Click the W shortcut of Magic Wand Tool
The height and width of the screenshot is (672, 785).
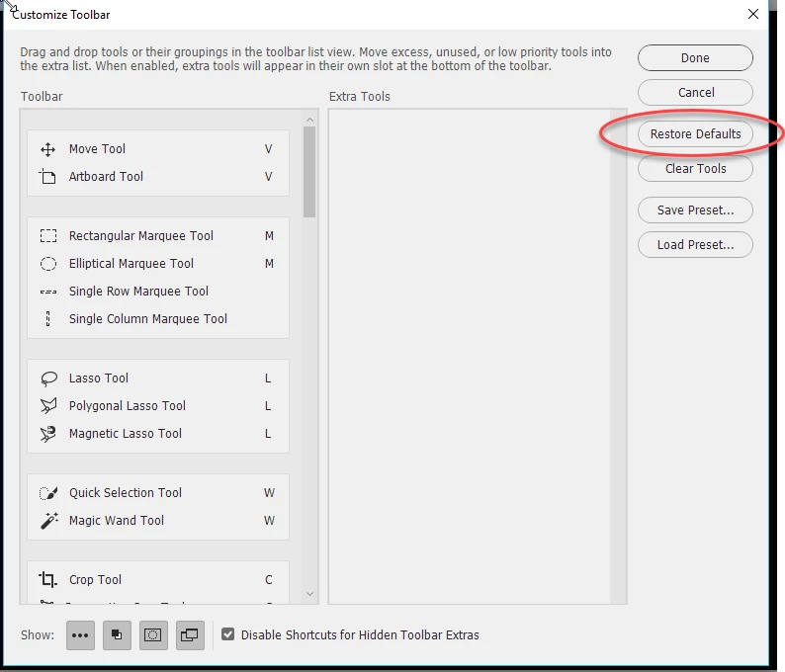pos(269,521)
